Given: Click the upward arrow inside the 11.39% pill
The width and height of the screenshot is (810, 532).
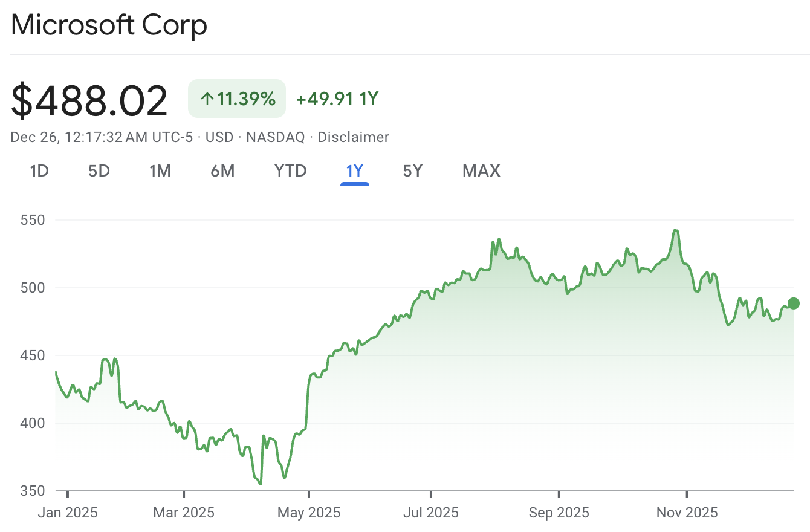Looking at the screenshot, I should (x=206, y=98).
